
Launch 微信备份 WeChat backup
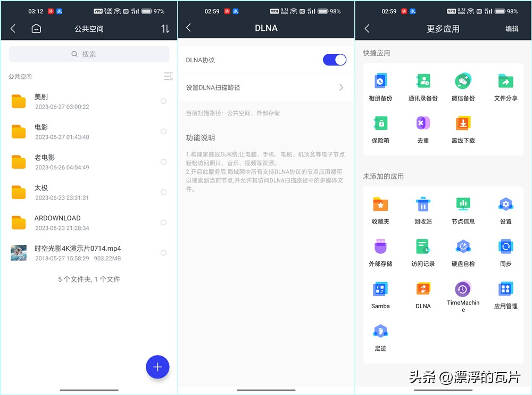pos(463,81)
